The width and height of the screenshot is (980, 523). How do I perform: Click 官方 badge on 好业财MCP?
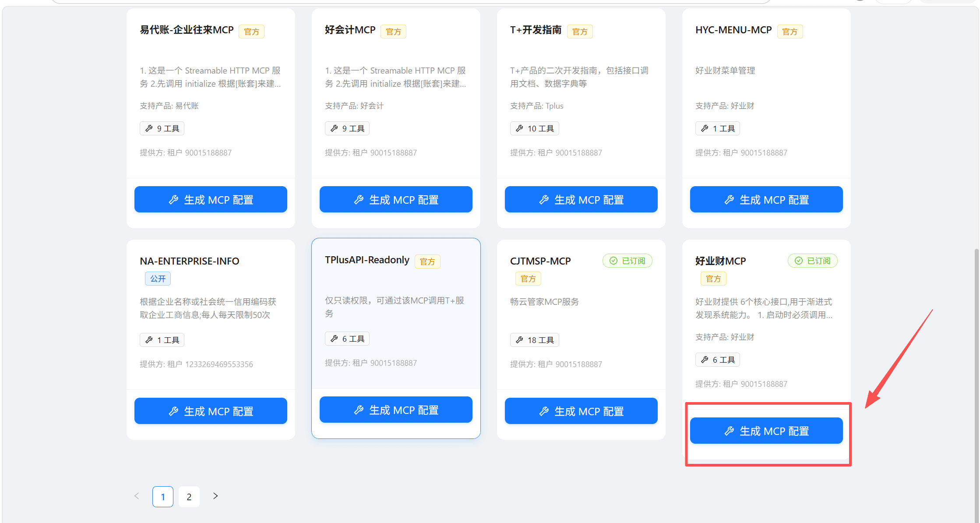click(x=713, y=279)
